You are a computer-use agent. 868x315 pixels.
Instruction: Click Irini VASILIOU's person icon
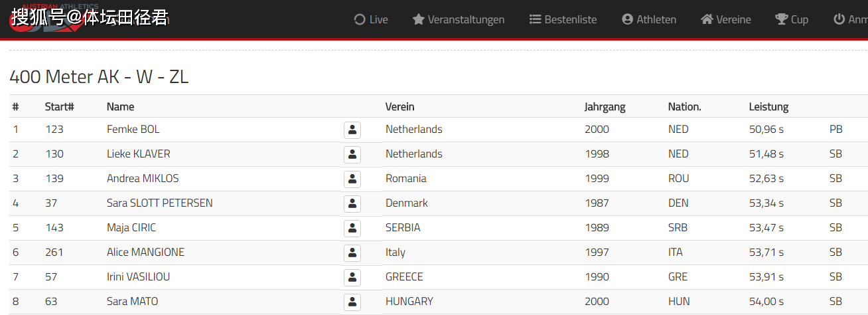[x=352, y=277]
